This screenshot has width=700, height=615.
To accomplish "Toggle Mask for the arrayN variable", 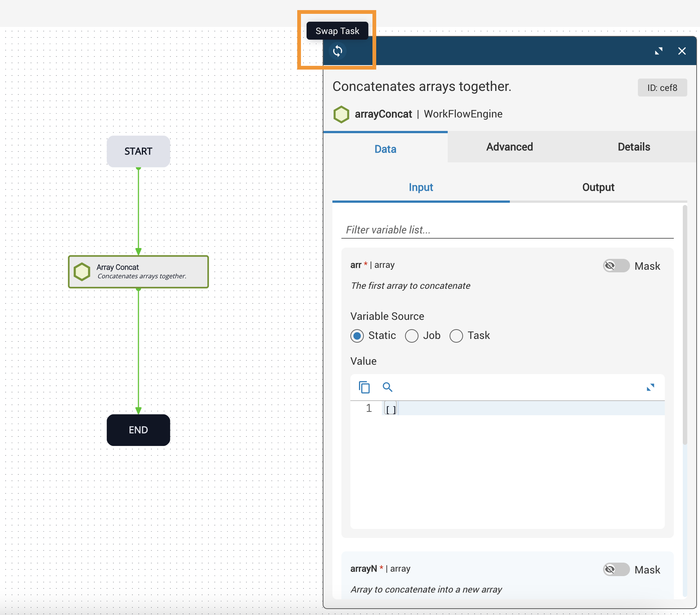I will coord(616,570).
